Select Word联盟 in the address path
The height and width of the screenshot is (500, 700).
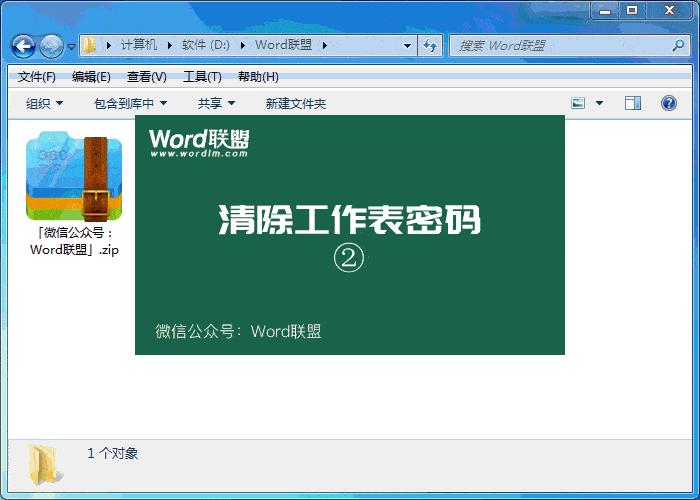283,45
